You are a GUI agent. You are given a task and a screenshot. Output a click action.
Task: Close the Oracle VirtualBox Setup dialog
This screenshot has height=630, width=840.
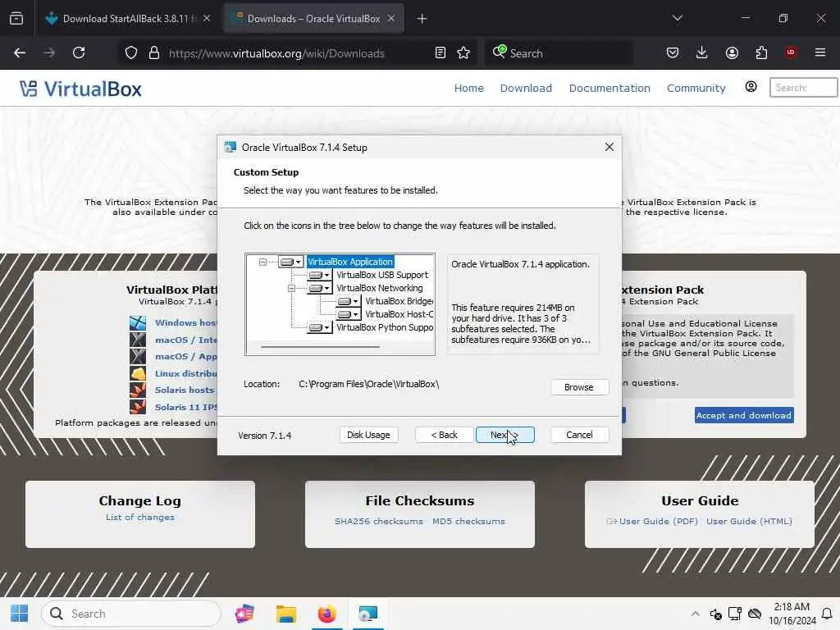(x=609, y=148)
